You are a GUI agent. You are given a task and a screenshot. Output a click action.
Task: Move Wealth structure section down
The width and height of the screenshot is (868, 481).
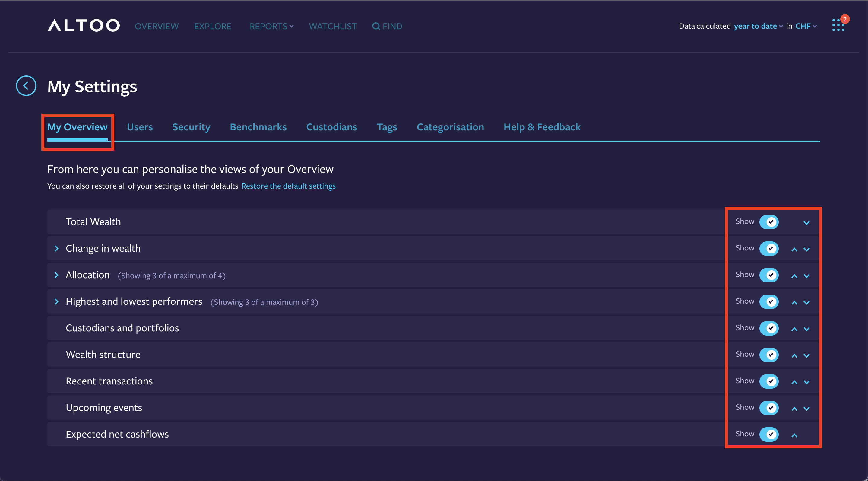coord(807,355)
